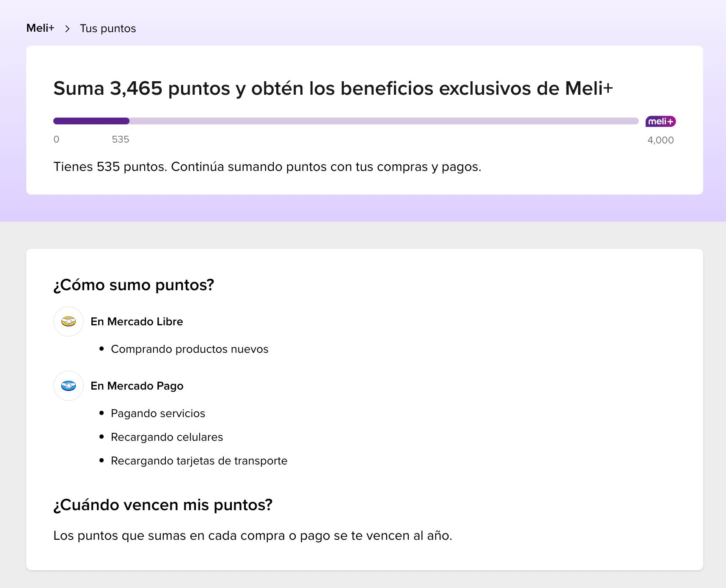Screen dimensions: 726x588
Task: Click the meli+ badge at progress bar end
Action: pyautogui.click(x=660, y=121)
